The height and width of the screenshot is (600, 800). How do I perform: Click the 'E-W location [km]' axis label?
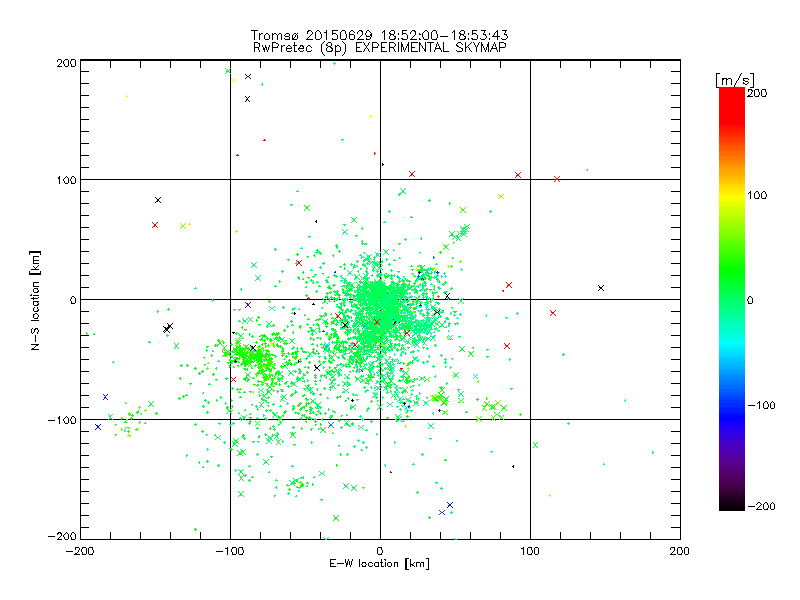click(x=379, y=563)
